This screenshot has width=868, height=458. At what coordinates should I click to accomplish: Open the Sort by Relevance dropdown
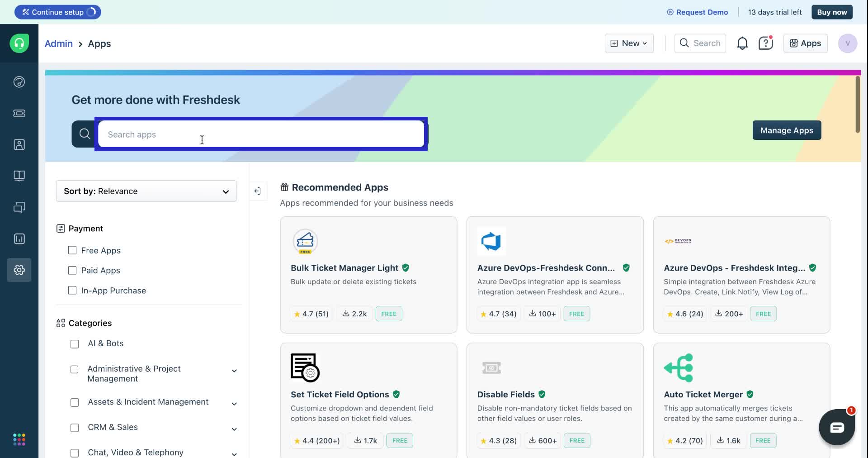coord(146,191)
